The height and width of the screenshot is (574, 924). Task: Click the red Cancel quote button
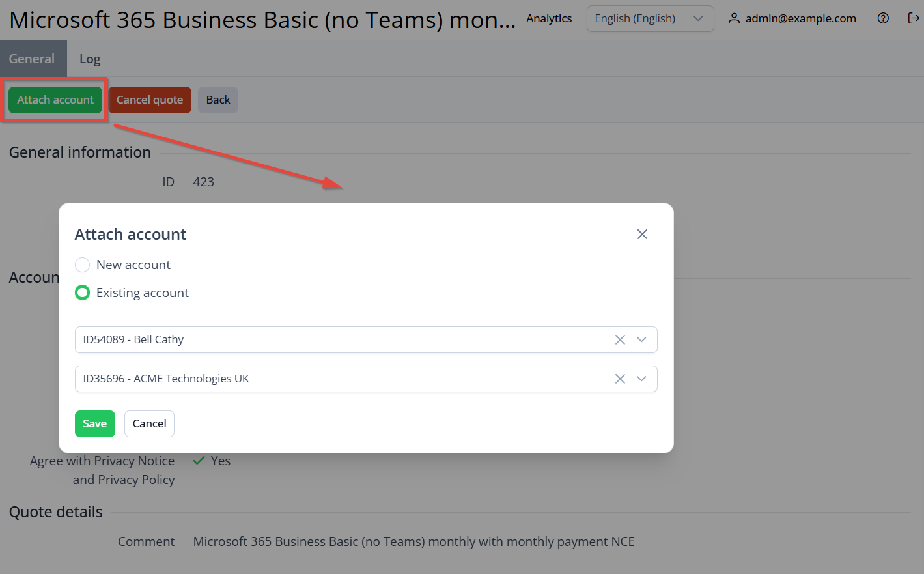[150, 100]
